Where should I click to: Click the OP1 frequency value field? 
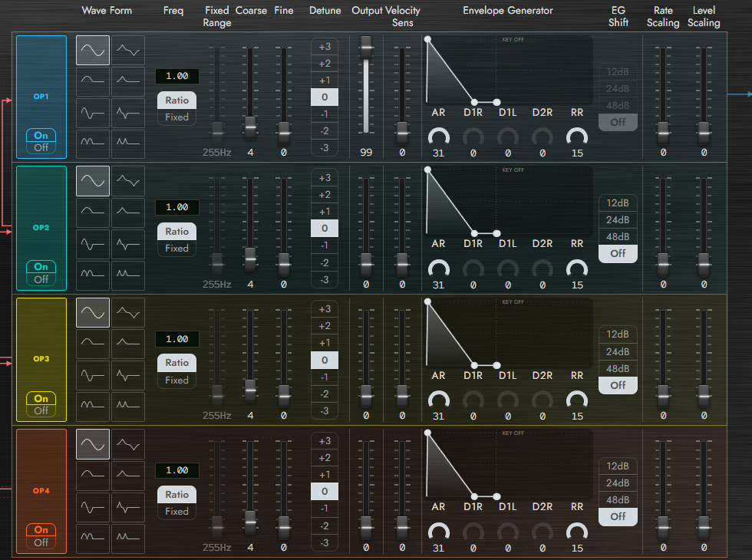[177, 76]
